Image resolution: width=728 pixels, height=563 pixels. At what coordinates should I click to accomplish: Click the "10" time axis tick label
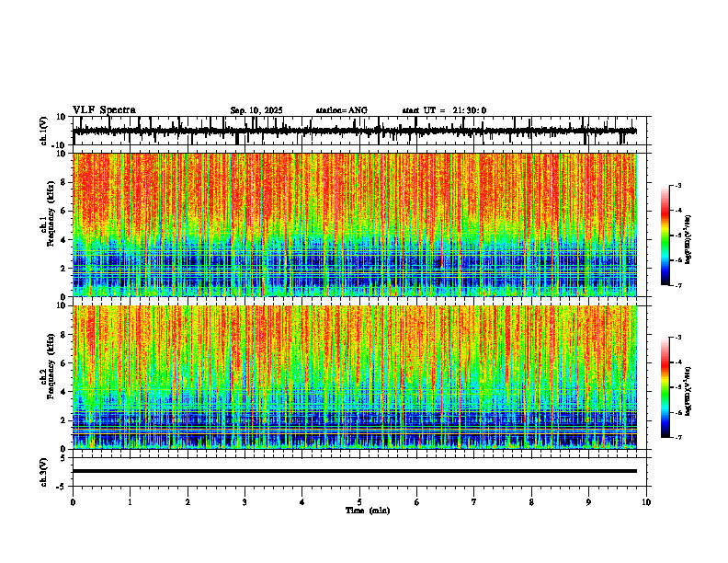pyautogui.click(x=646, y=502)
